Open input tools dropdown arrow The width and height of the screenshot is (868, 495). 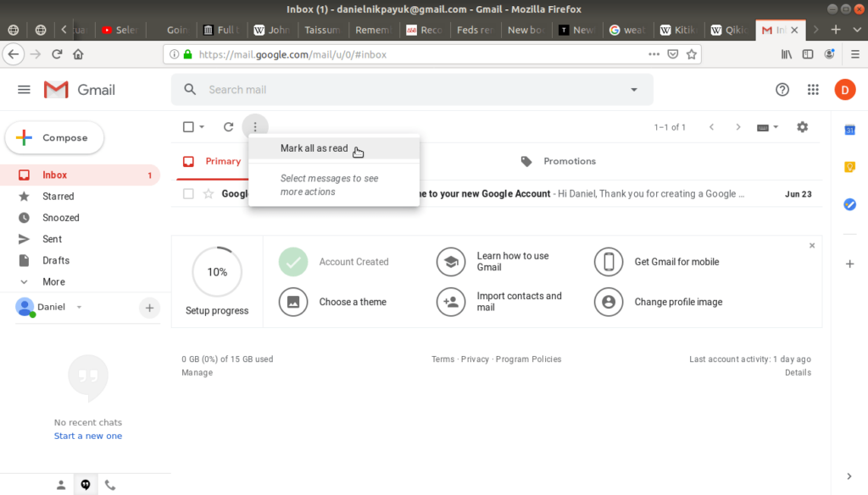coord(776,127)
